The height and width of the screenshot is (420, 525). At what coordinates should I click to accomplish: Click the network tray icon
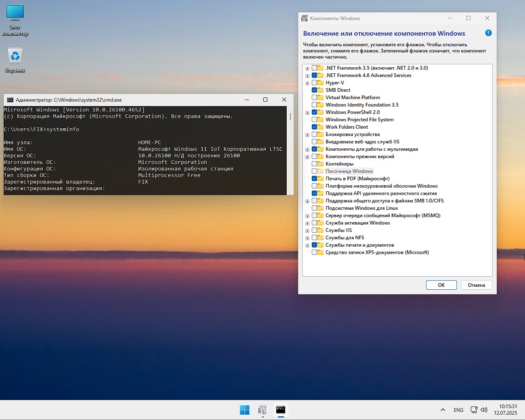(x=474, y=410)
